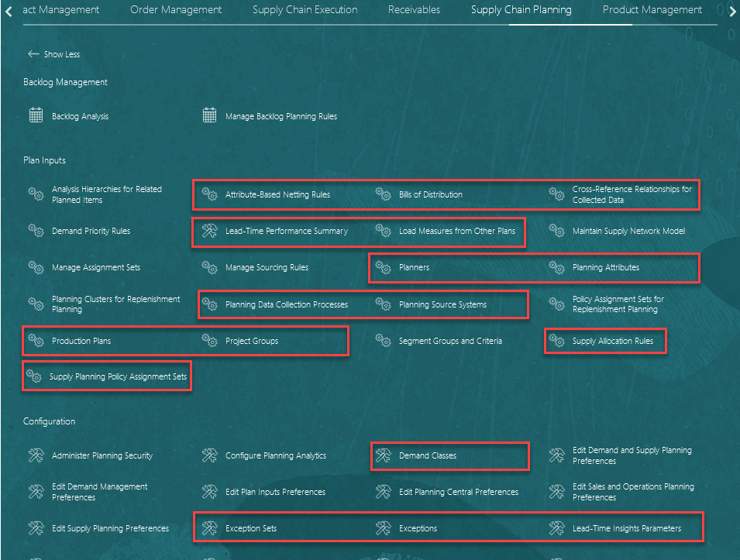Go to the Product Management tab
The height and width of the screenshot is (560, 740).
(652, 9)
